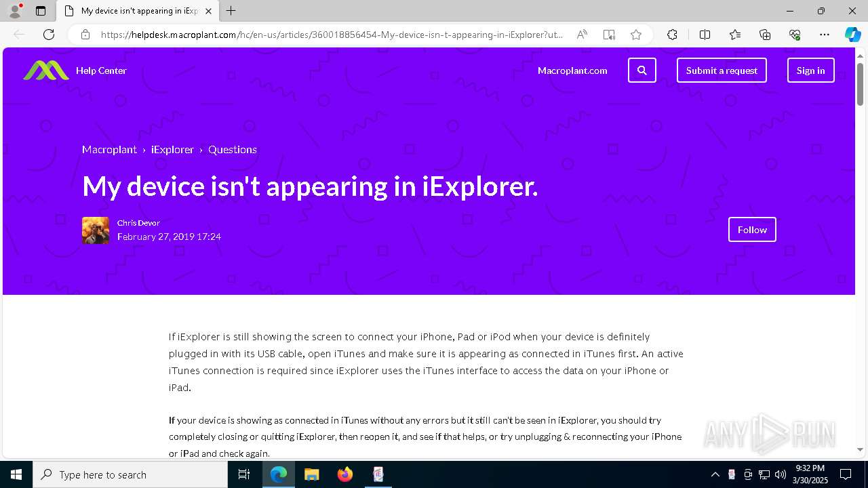This screenshot has width=868, height=488.
Task: Click the article title heading
Action: pos(310,186)
